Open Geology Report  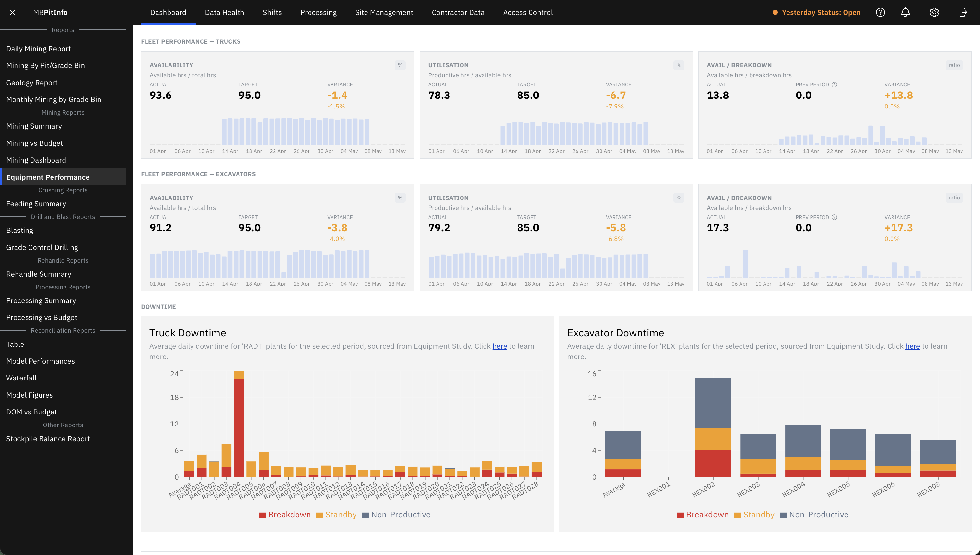click(x=63, y=82)
